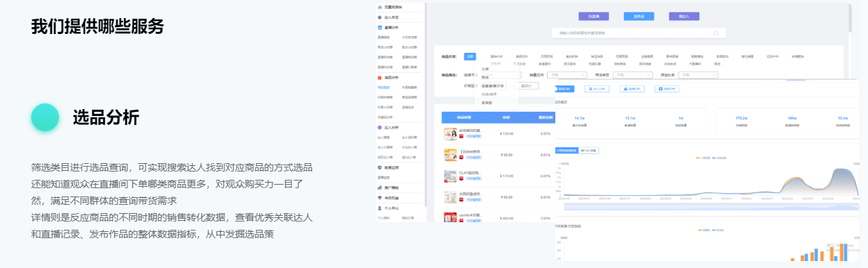Image resolution: width=868 pixels, height=268 pixels.
Task: Click the 14.1w statistic value
Action: click(x=580, y=118)
